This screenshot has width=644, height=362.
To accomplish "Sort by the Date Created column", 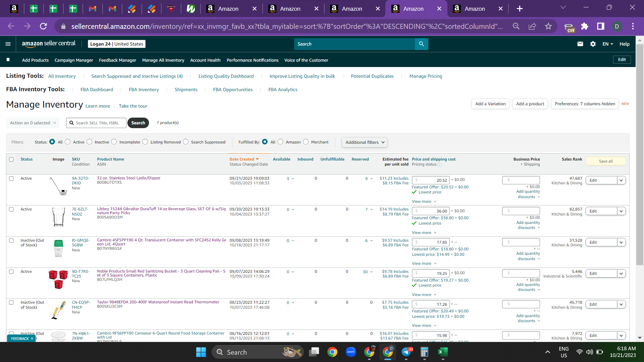I will (x=244, y=160).
